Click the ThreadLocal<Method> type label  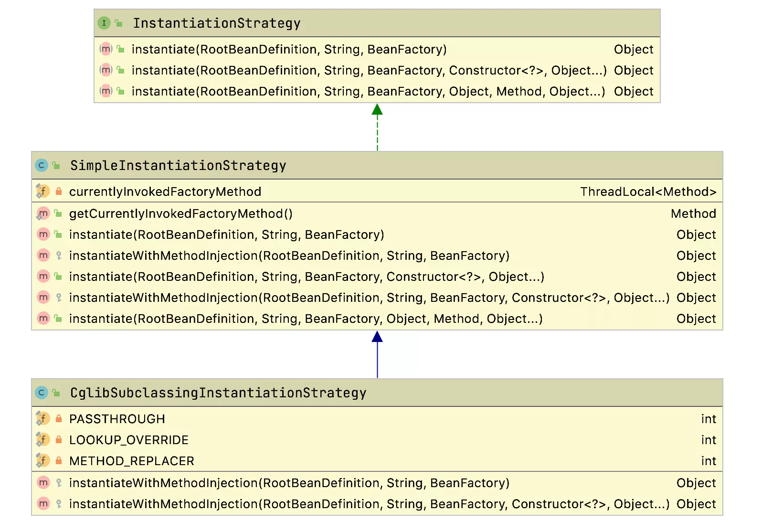[648, 192]
